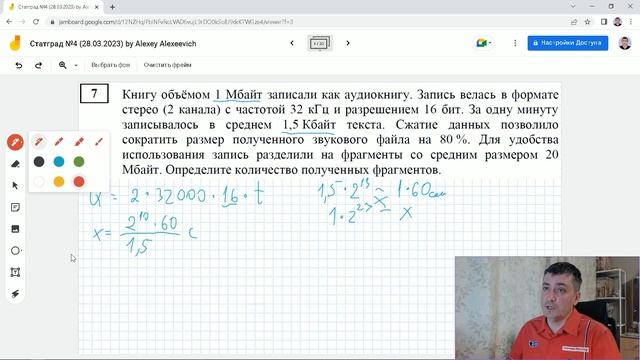Select the Статград №4 browser tab

(53, 7)
